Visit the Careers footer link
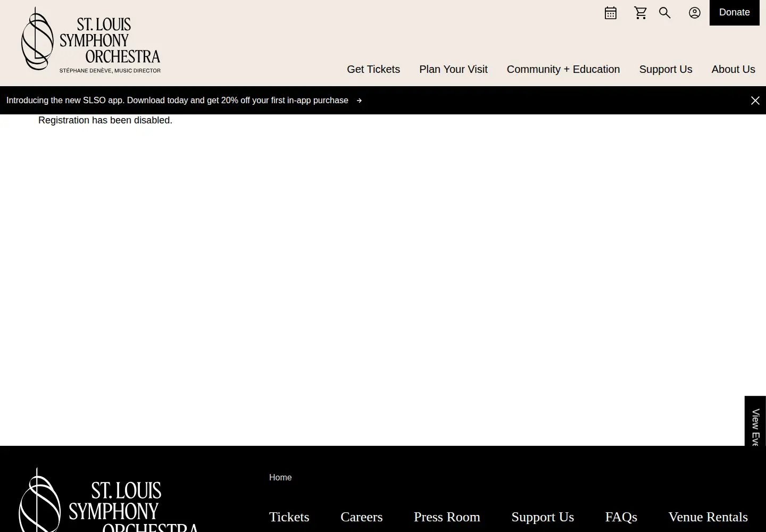766x532 pixels. (x=361, y=517)
